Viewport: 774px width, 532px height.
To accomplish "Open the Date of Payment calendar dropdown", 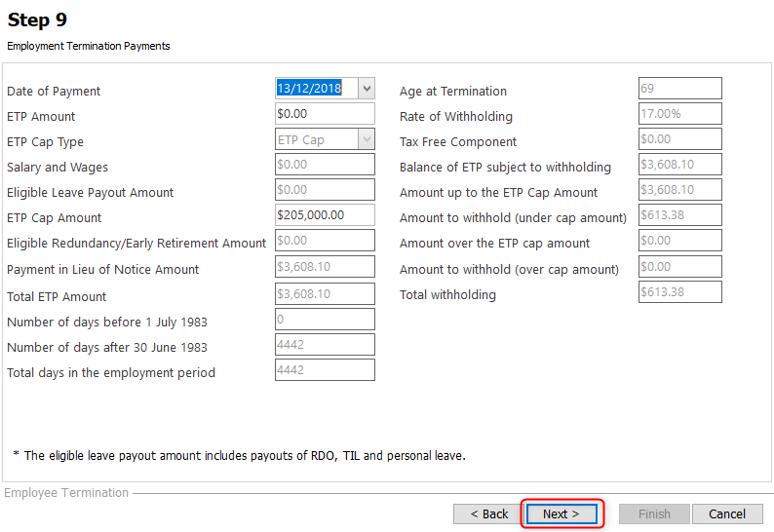I will tap(367, 89).
